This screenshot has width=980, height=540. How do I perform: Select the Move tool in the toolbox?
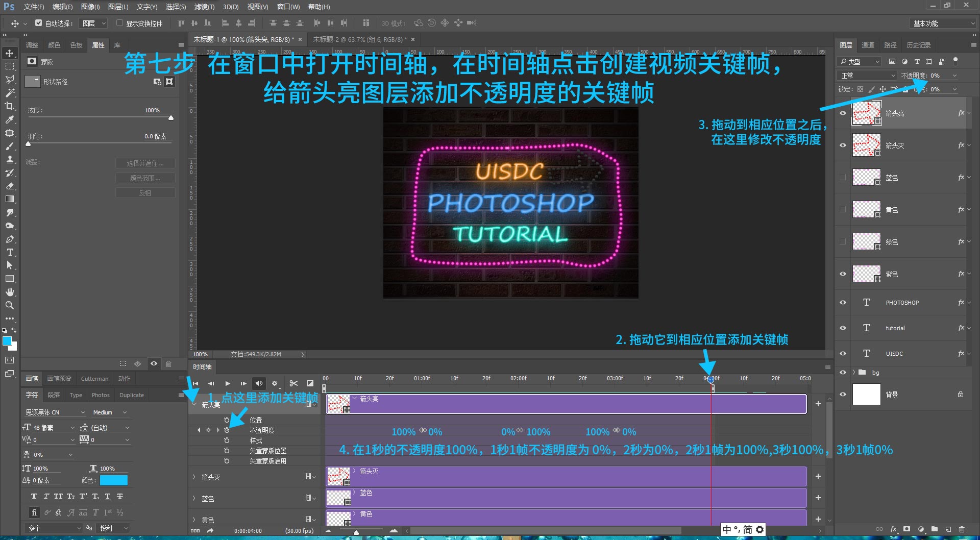tap(10, 53)
